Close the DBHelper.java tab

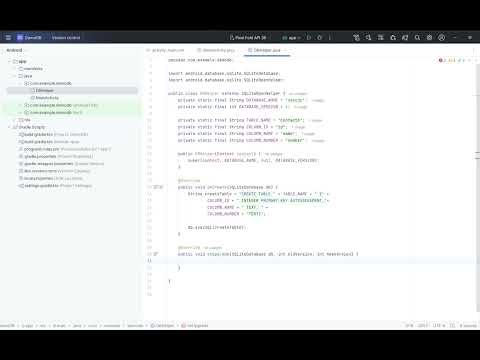coord(286,50)
